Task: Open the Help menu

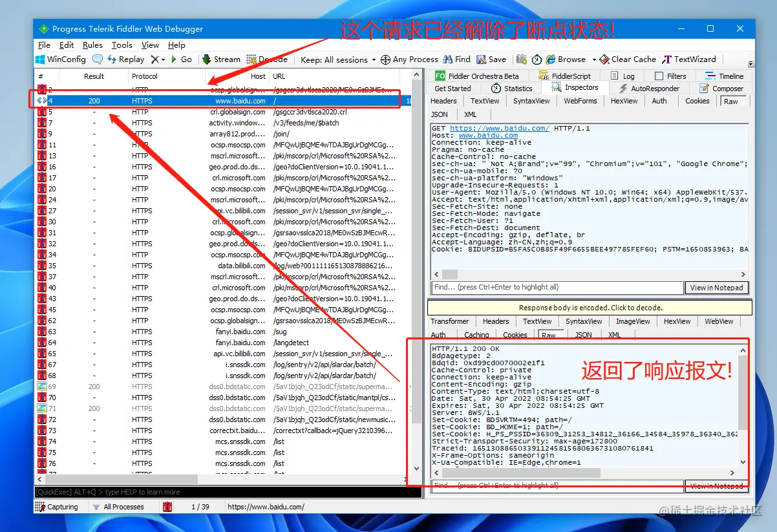Action: click(x=176, y=45)
